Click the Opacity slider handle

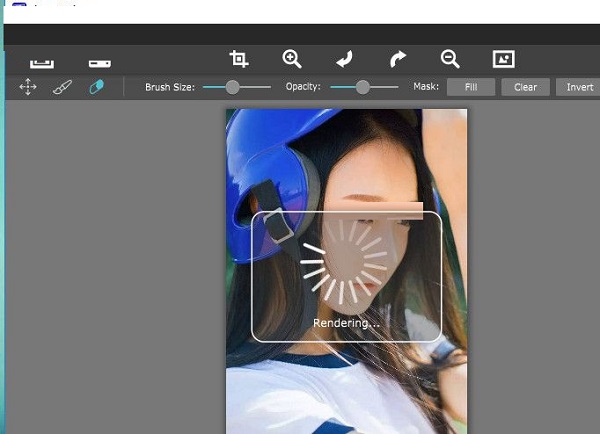[x=362, y=87]
